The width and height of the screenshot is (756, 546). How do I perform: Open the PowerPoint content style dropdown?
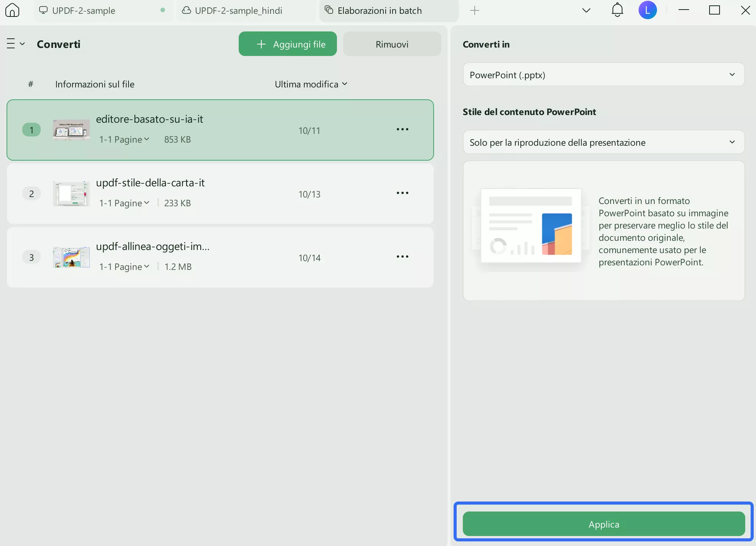tap(603, 142)
